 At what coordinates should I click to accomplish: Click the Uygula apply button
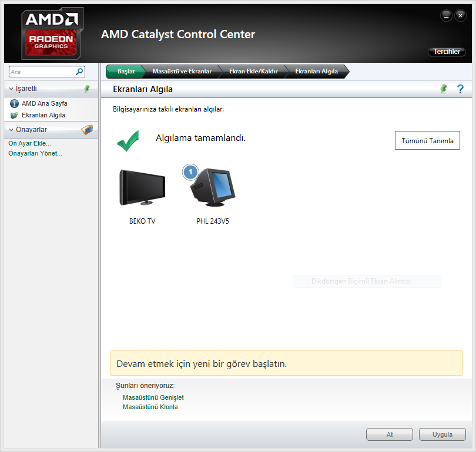(443, 434)
